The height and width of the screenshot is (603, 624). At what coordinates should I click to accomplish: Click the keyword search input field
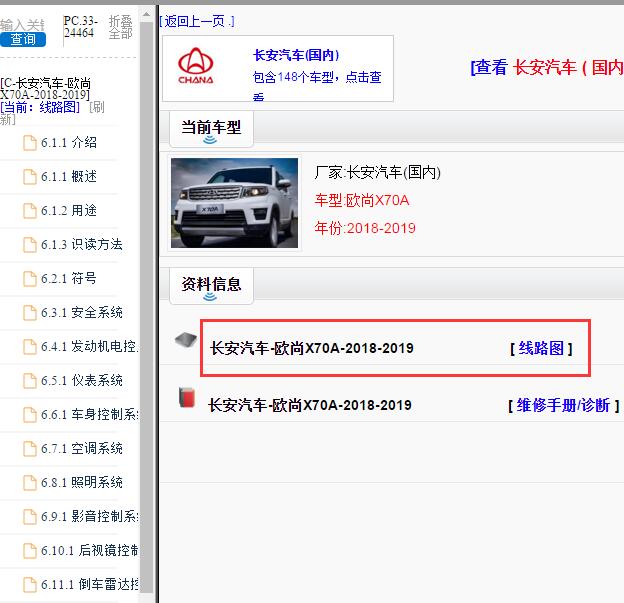24,24
